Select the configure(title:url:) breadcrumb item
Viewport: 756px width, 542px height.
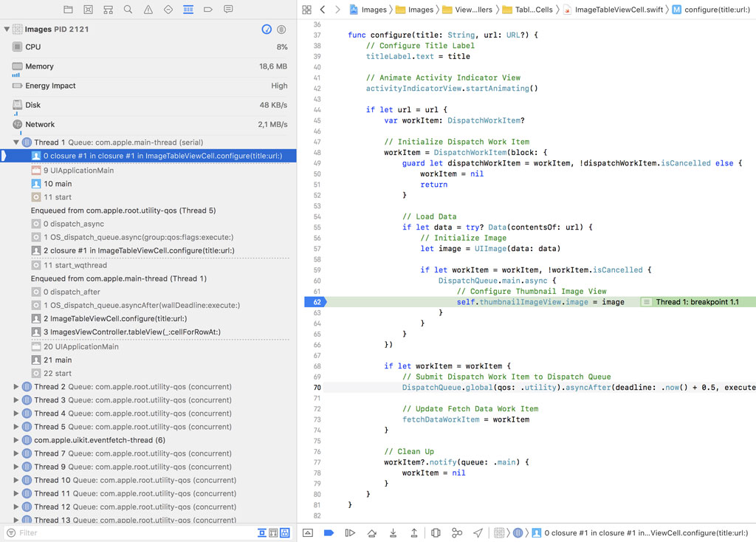click(710, 10)
